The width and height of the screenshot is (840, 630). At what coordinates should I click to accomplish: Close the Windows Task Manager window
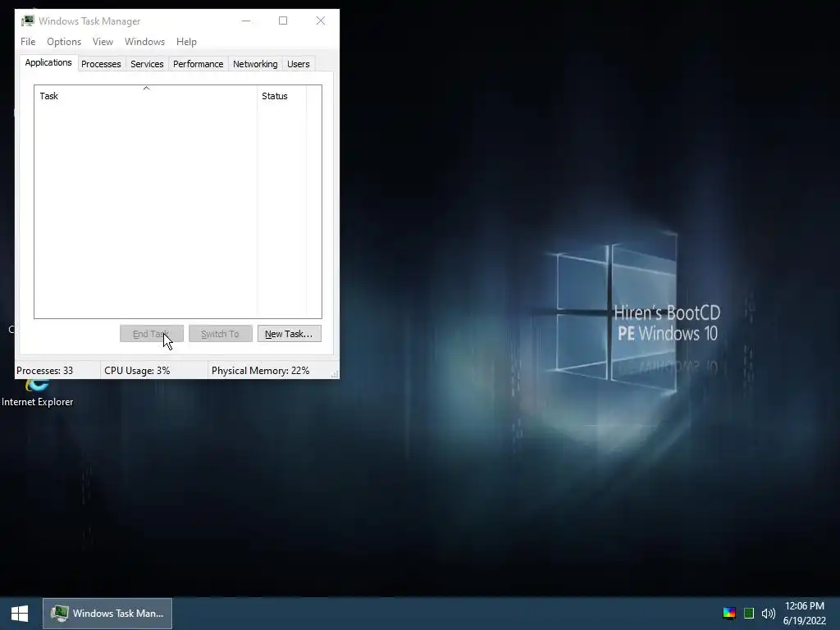(321, 21)
